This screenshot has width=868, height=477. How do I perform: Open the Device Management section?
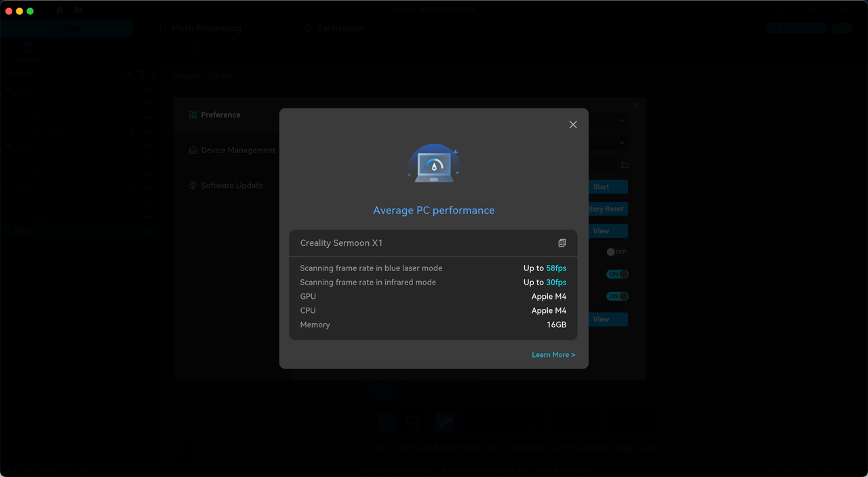click(x=237, y=150)
